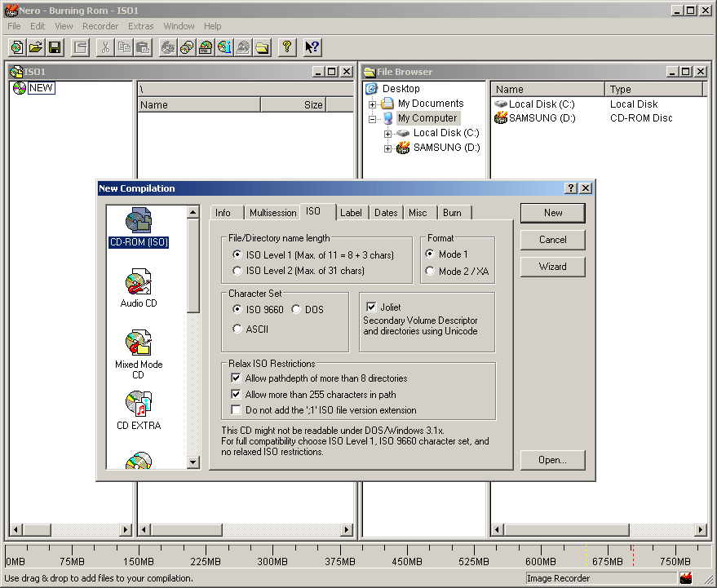Image resolution: width=717 pixels, height=588 pixels.
Task: Click the Eject disc toolbar icon
Action: [243, 47]
